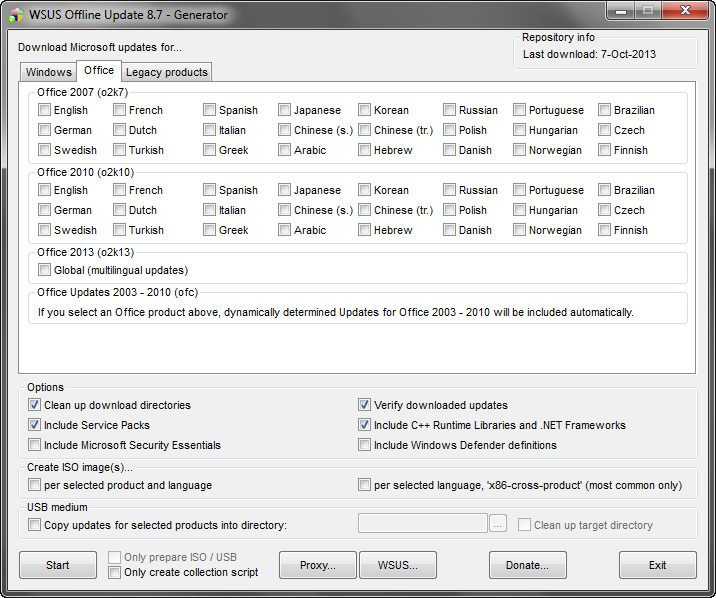Select Japanese for Office 2010

coord(284,189)
